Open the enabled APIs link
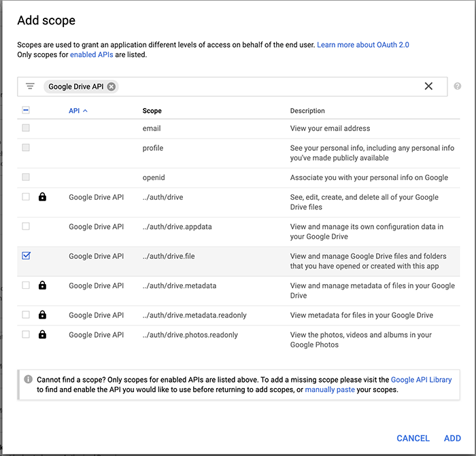Viewport: 476px width, 456px height. (x=91, y=54)
